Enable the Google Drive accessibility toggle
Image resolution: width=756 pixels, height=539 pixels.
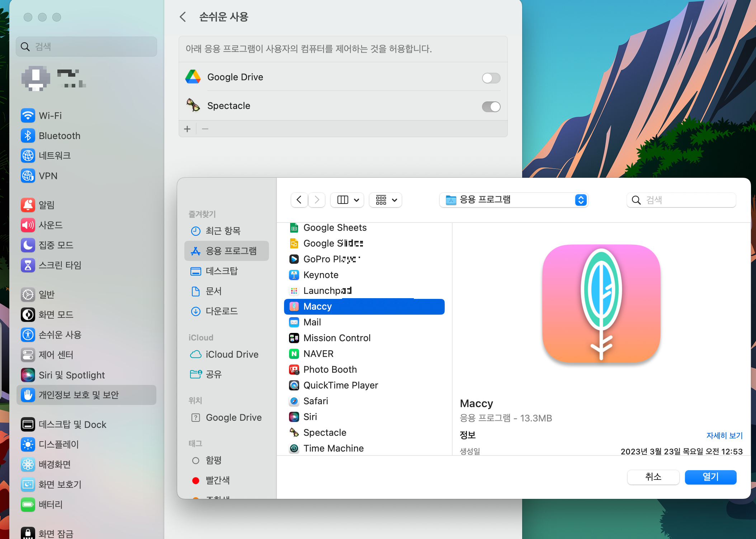point(491,78)
